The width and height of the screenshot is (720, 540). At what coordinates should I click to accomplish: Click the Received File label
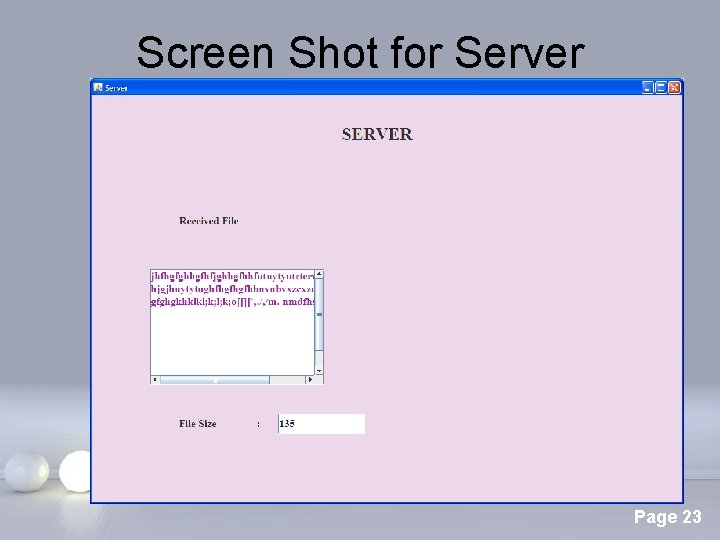tap(208, 221)
